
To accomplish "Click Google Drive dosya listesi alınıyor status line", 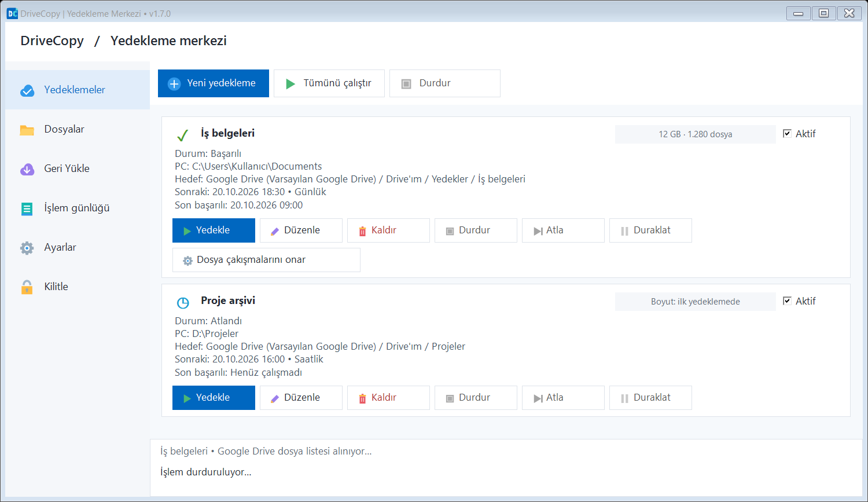I will 266,452.
